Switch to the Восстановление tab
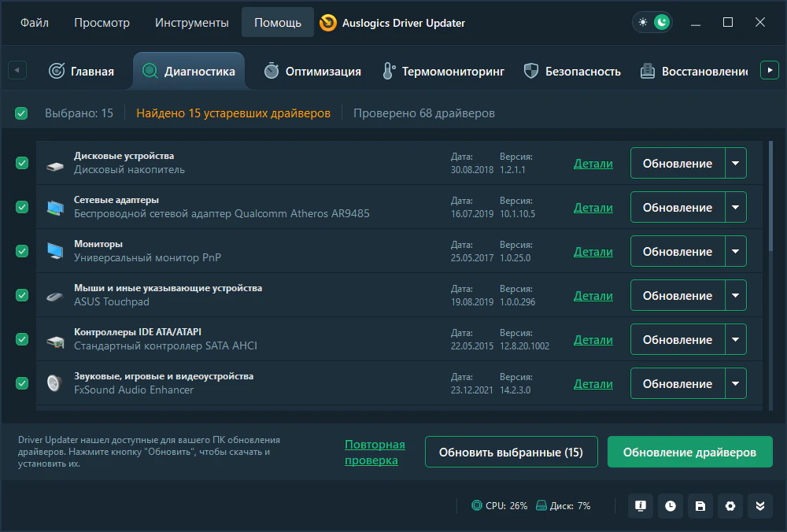This screenshot has width=787, height=532. click(x=694, y=72)
